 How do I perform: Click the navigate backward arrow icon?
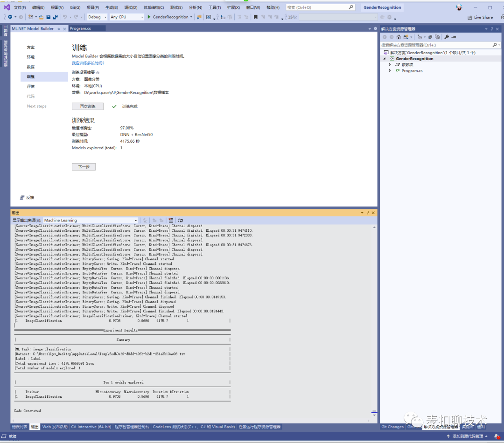10,17
